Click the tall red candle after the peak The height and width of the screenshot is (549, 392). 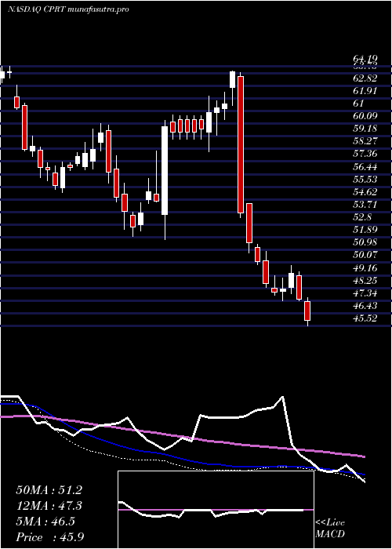[241, 144]
